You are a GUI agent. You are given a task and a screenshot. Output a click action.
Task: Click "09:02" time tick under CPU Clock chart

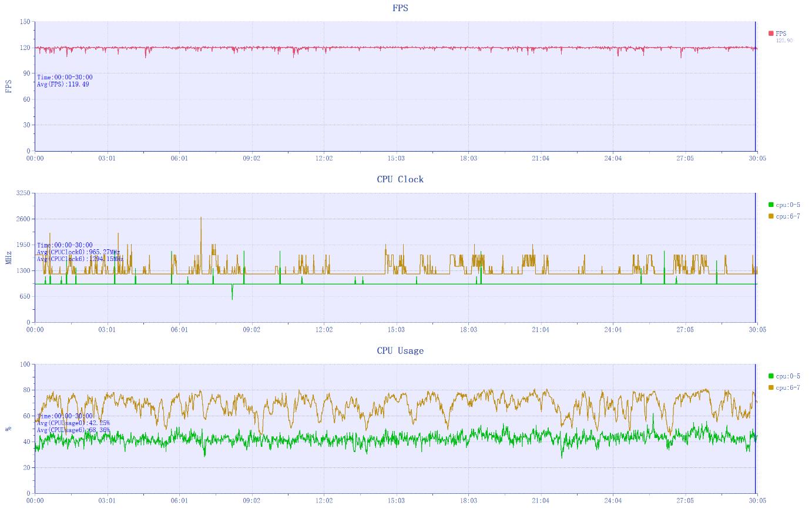pyautogui.click(x=251, y=329)
